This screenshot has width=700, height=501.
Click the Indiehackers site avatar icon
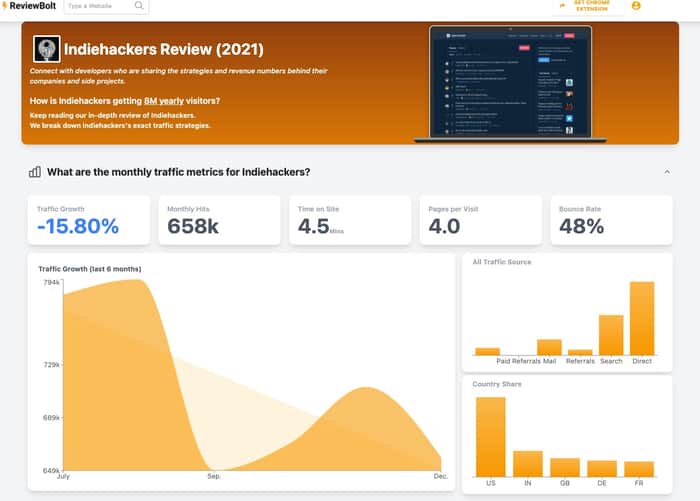click(x=46, y=49)
